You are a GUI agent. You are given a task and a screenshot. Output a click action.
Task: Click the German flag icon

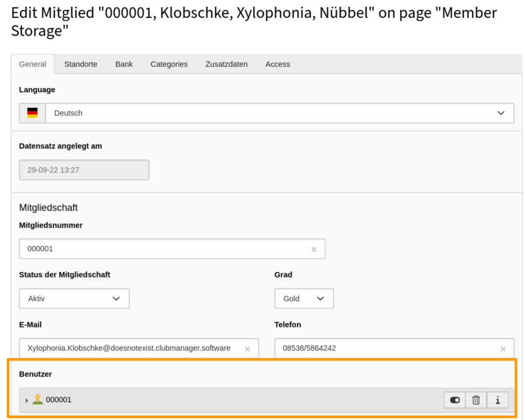coord(33,113)
